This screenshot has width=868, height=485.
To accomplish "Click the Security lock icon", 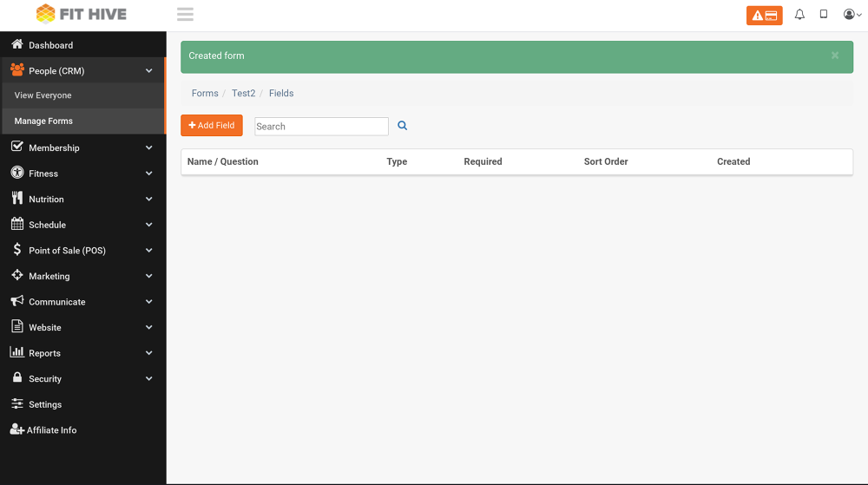I will click(x=17, y=377).
